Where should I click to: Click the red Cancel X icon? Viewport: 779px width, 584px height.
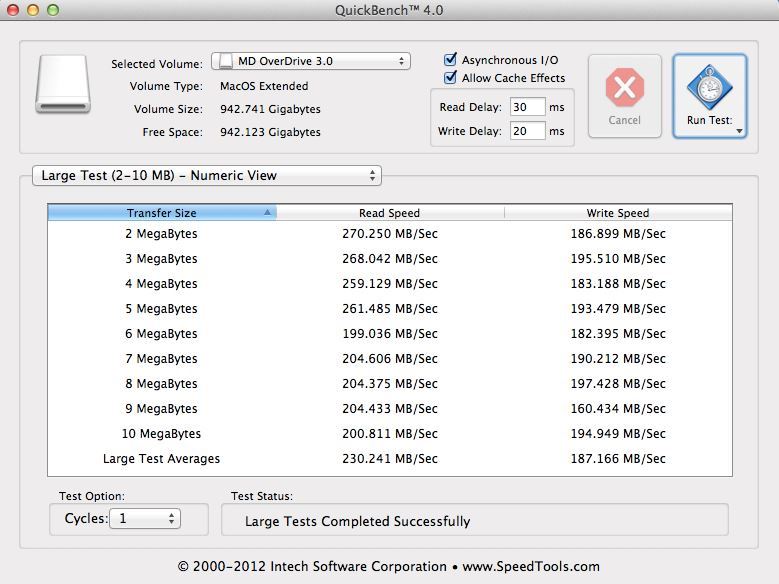[x=624, y=88]
